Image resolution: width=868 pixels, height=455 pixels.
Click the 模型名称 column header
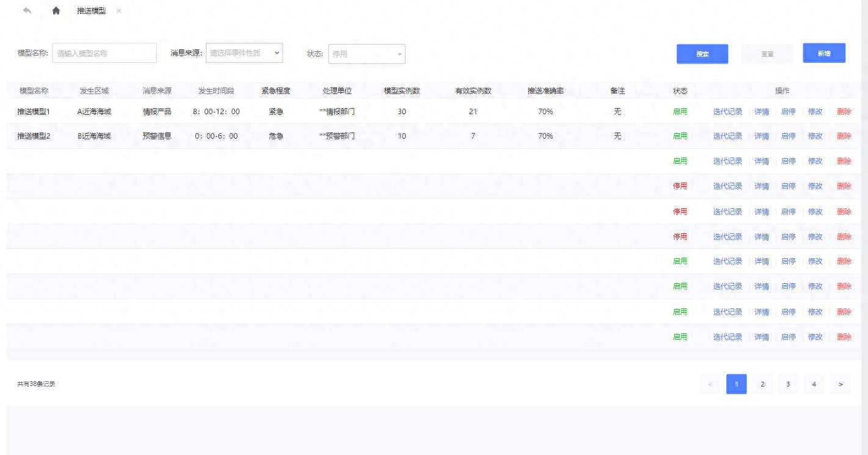coord(34,91)
